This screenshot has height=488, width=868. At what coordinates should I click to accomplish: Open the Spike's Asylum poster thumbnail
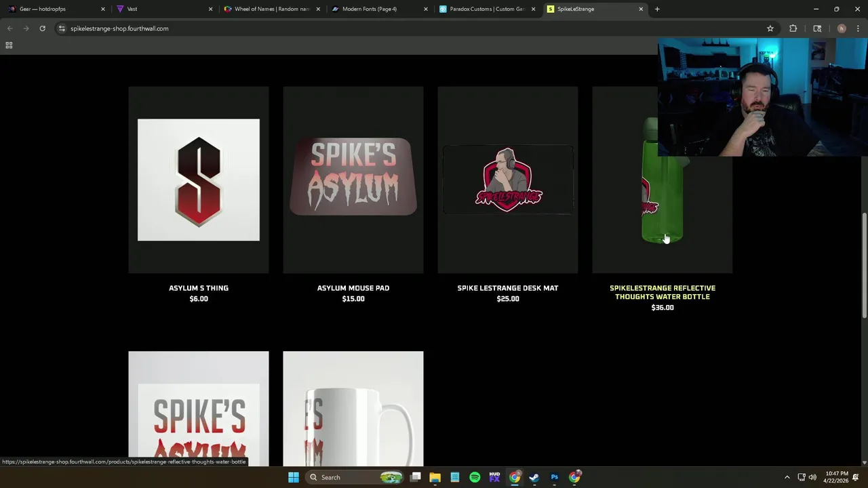199,409
